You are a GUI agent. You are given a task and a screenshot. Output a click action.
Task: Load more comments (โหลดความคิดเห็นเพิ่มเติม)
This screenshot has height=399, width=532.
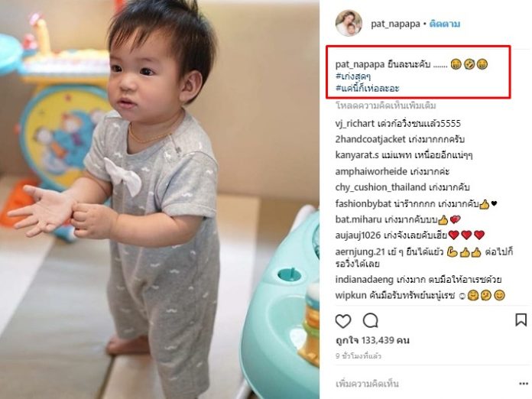[x=386, y=105]
